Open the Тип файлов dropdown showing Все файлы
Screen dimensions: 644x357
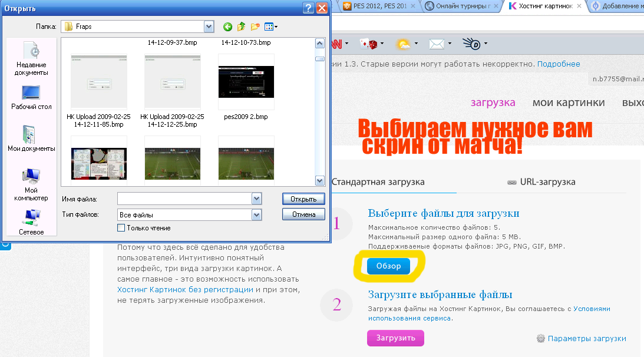[257, 215]
